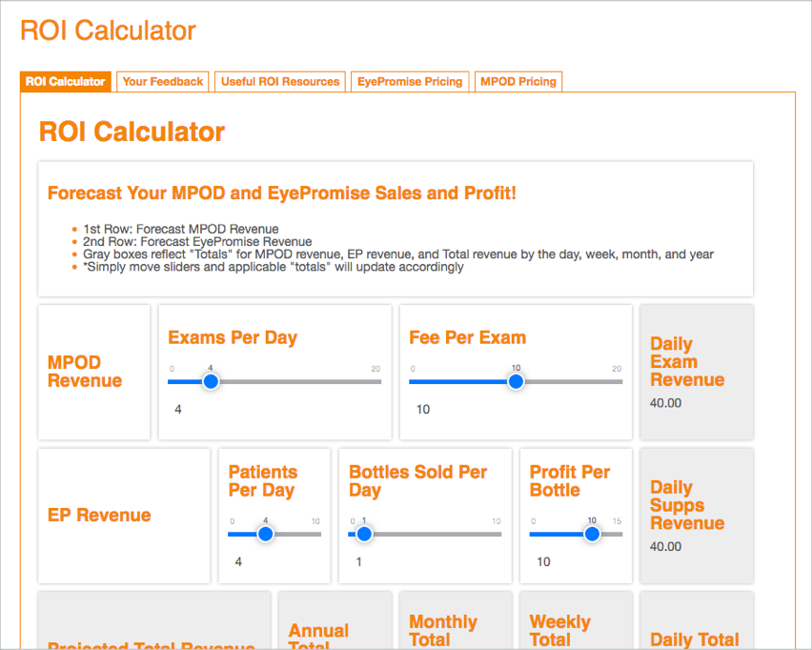Switch to Useful ROI Resources tab

coord(280,81)
